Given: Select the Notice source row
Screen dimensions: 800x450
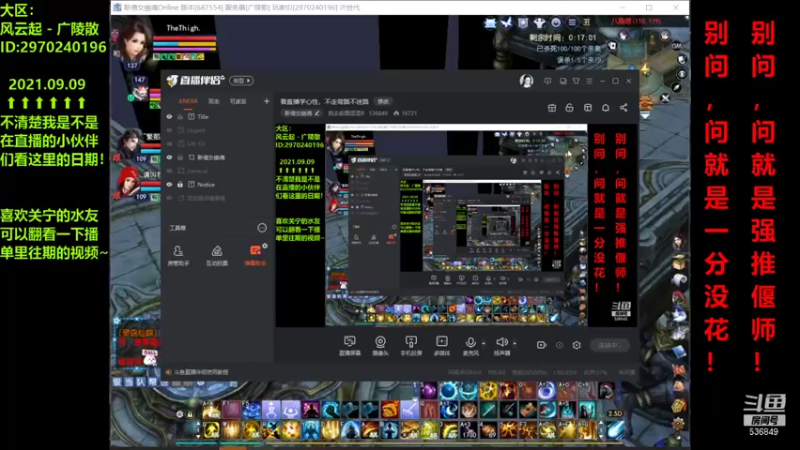Looking at the screenshot, I should click(218, 185).
